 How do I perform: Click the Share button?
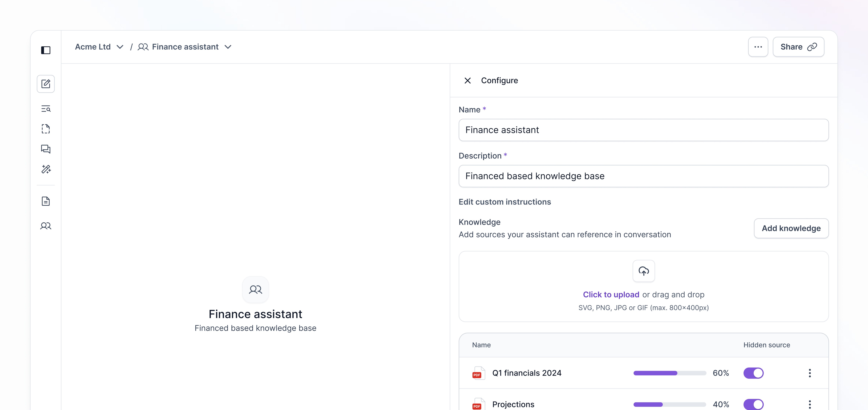[x=798, y=47]
